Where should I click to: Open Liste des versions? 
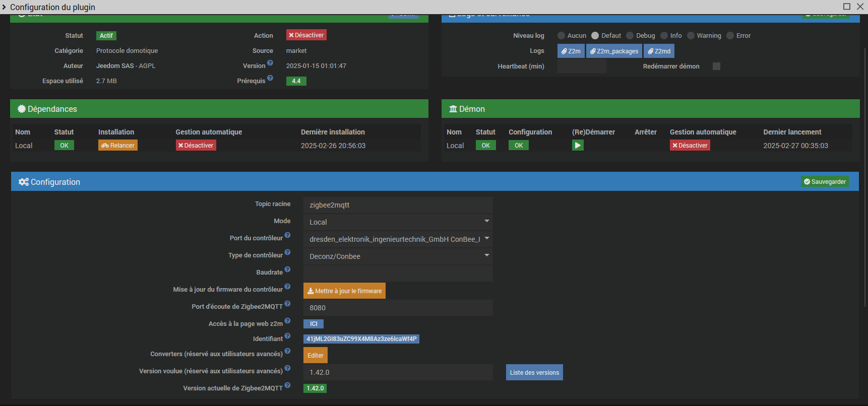coord(534,373)
